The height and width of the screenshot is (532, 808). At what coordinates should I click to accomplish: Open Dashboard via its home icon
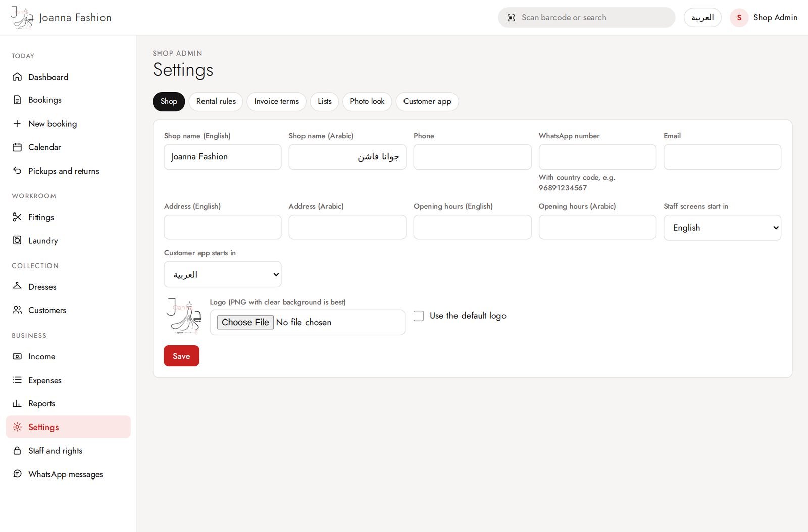17,77
